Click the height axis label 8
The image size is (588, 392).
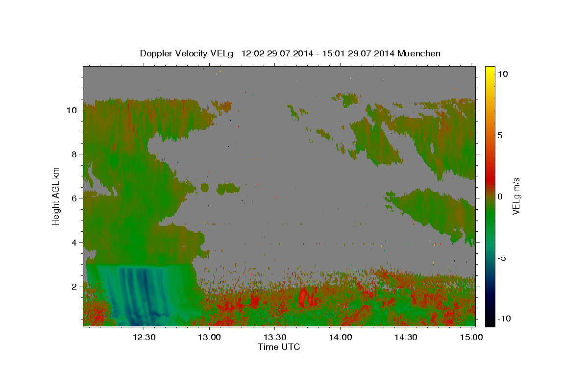74,154
